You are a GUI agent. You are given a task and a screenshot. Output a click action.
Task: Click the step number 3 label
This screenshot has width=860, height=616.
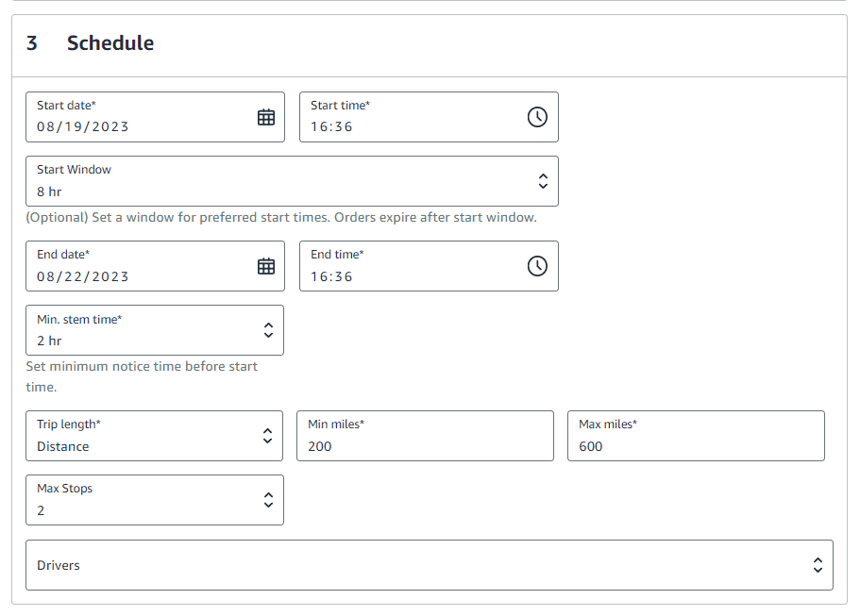32,43
